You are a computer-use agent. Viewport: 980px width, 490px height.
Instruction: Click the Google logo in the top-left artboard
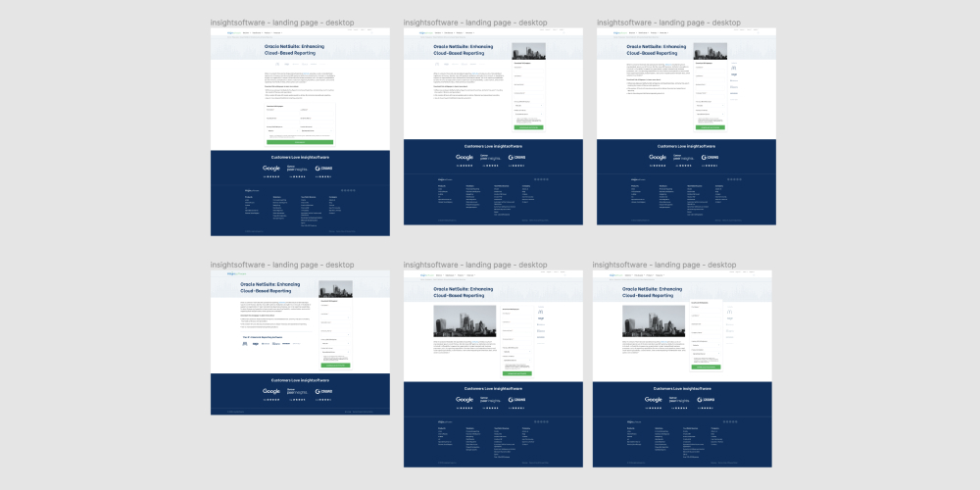click(x=271, y=169)
